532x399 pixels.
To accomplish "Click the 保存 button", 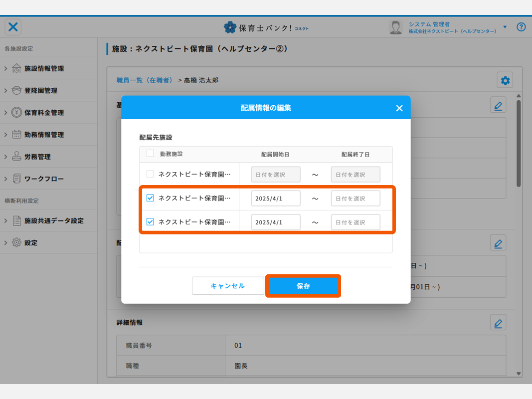I will click(303, 286).
